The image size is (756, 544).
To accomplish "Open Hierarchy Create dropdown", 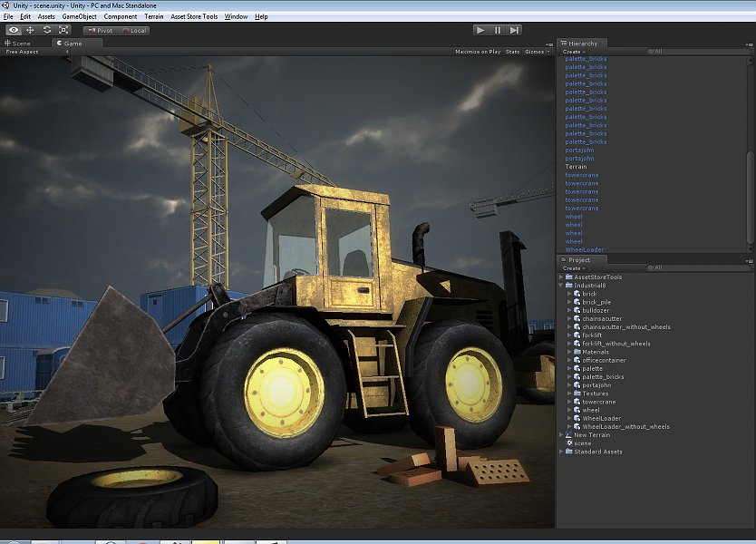I will (x=574, y=52).
